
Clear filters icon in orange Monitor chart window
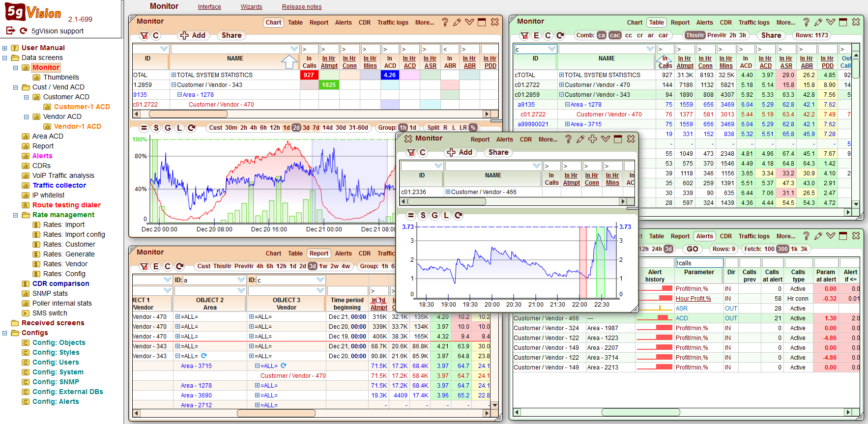144,35
